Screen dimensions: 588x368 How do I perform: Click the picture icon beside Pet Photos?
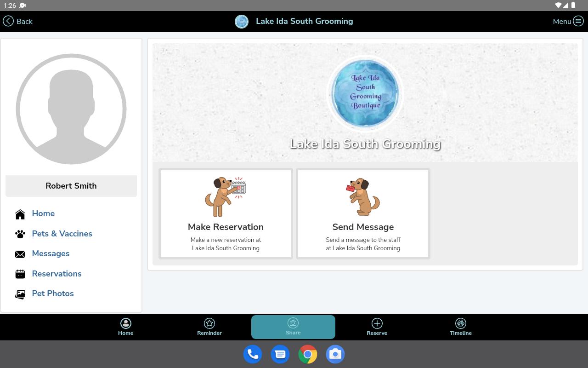20,294
